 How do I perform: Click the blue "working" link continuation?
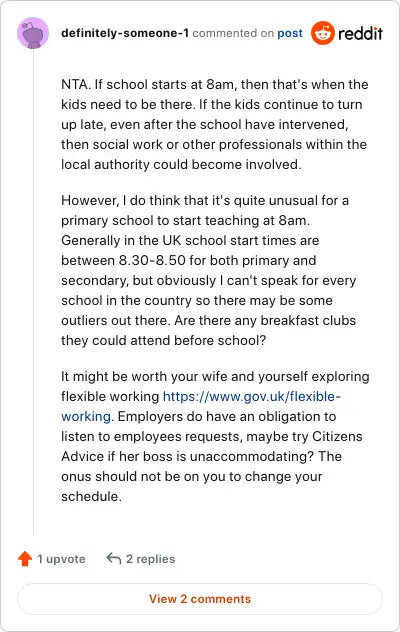point(86,416)
